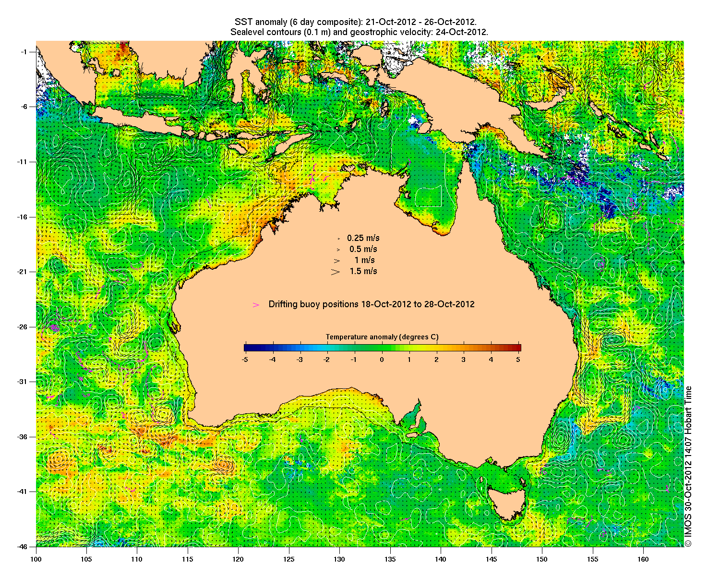Click the latitude axis label '-46'
The height and width of the screenshot is (588, 720).
(x=23, y=547)
